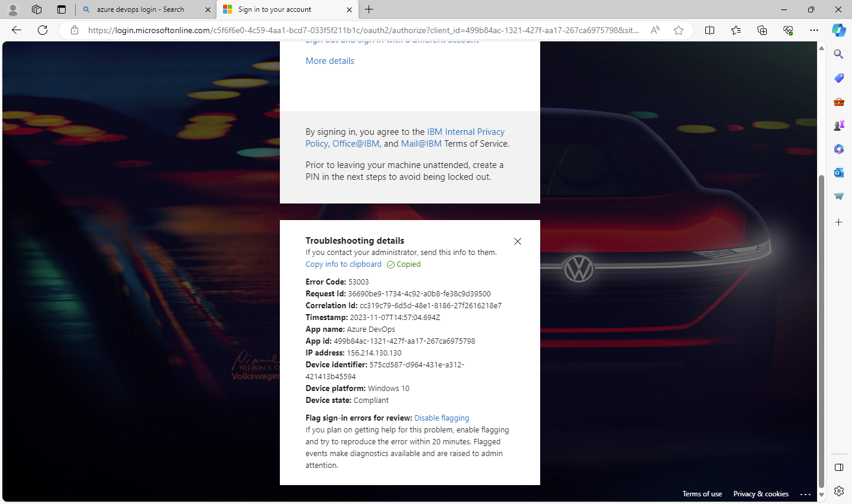Open the Favorites list

pos(735,30)
